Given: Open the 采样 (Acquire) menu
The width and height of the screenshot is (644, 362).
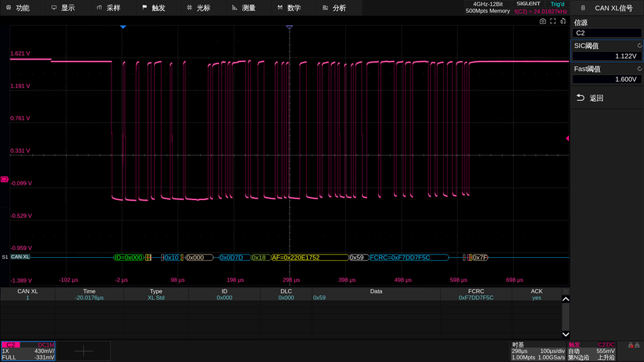Looking at the screenshot, I should [108, 8].
